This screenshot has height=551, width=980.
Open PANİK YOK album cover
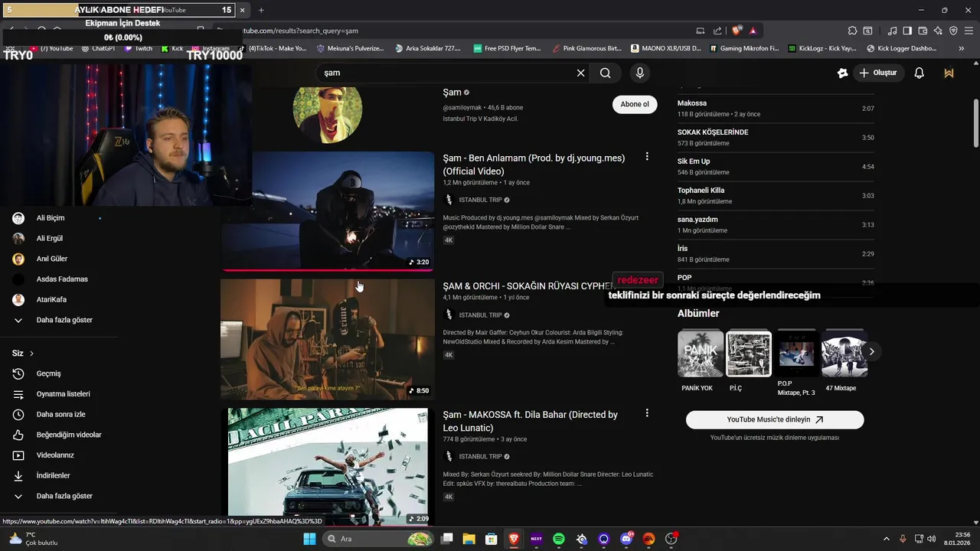tap(701, 354)
